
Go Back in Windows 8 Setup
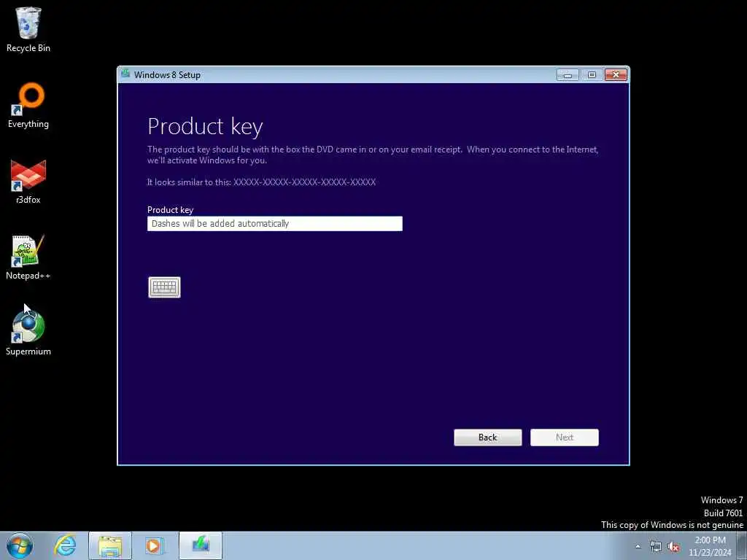[488, 437]
